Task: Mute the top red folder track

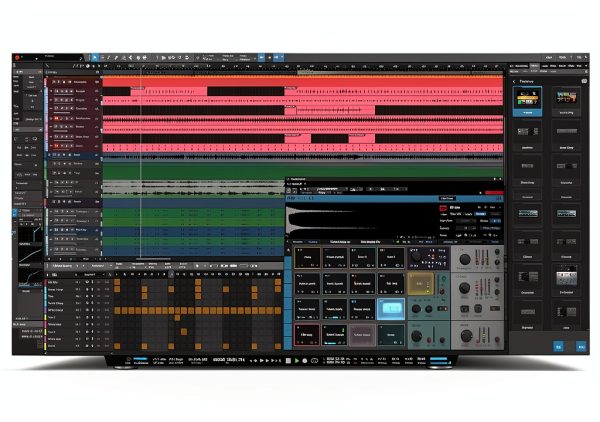Action: [x=54, y=82]
